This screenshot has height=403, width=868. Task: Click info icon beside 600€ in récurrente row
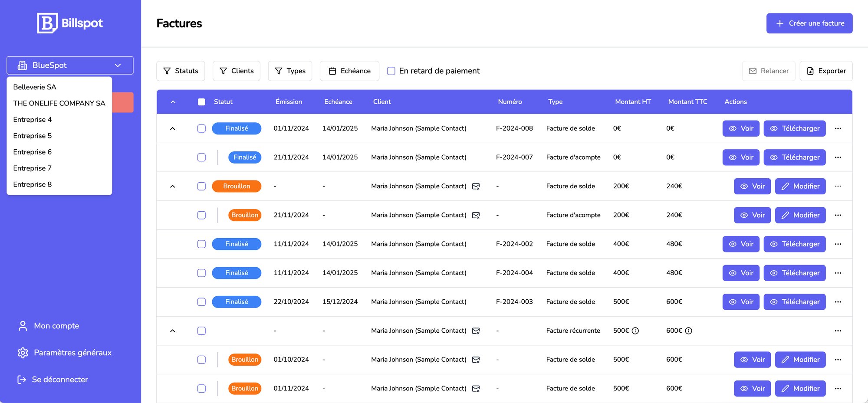click(688, 331)
